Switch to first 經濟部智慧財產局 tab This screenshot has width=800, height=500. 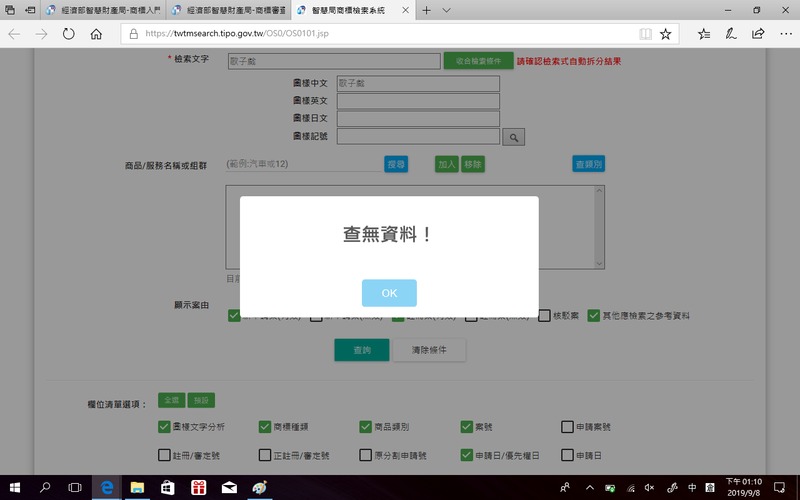100,10
